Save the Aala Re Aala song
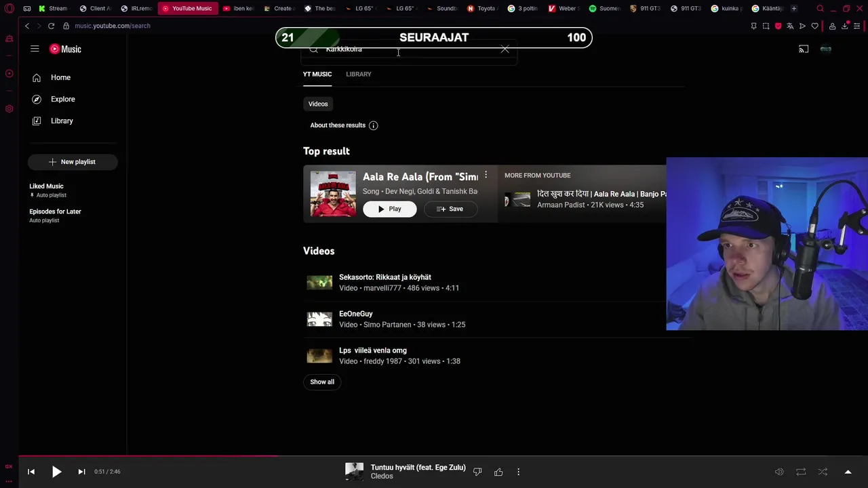 [450, 209]
